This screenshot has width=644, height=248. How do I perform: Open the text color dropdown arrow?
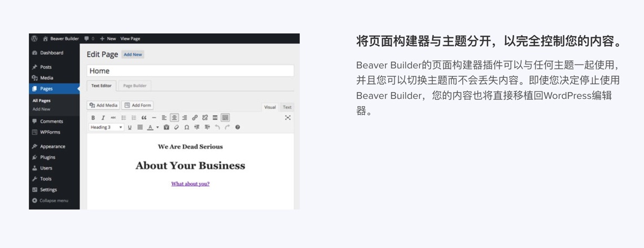[x=157, y=128]
